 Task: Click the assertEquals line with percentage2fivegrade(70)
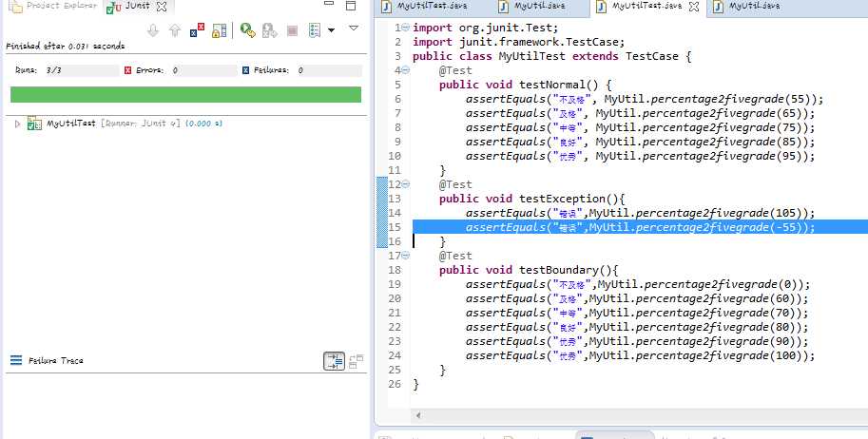click(x=637, y=313)
